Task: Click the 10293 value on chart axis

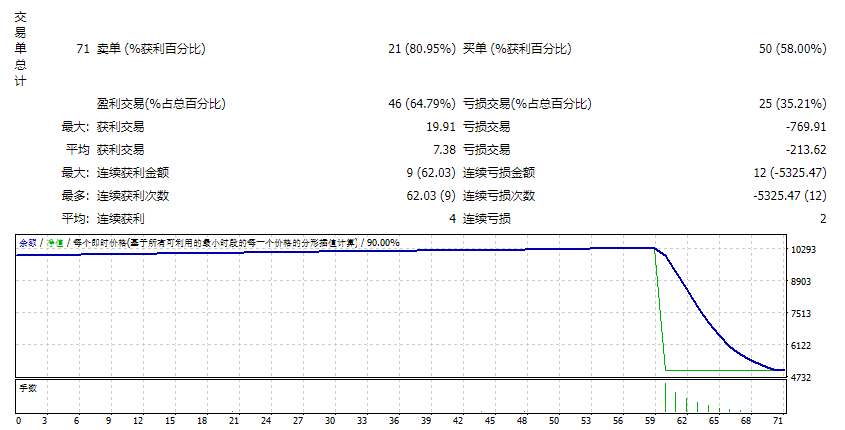Action: [803, 250]
